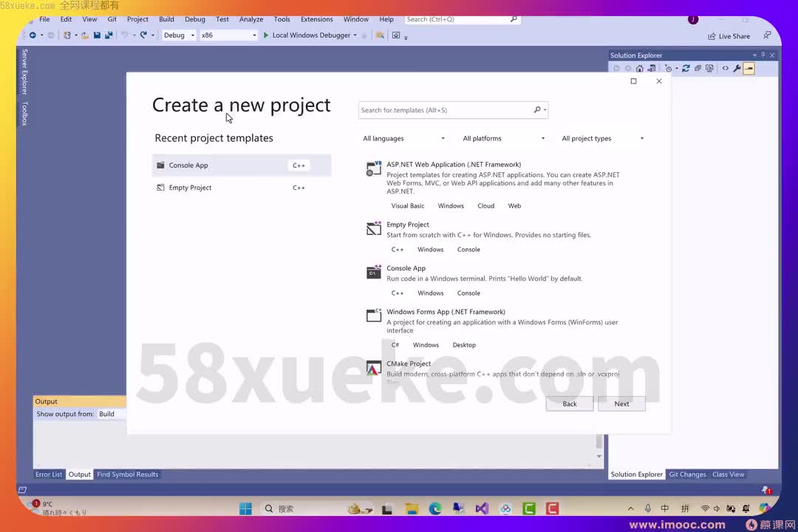This screenshot has height=532, width=798.
Task: Click the Search (Ctrl+Q) box
Action: click(462, 19)
